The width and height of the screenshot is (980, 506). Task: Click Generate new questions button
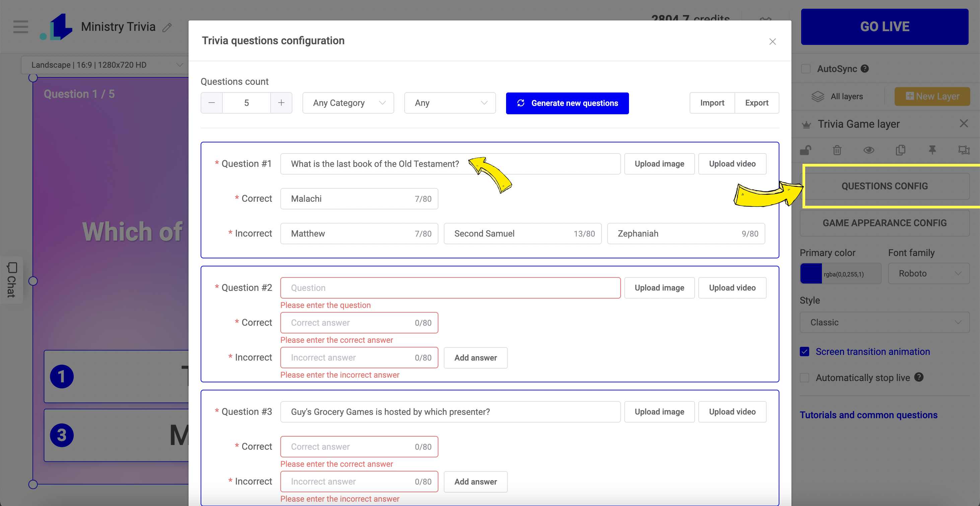(x=567, y=103)
